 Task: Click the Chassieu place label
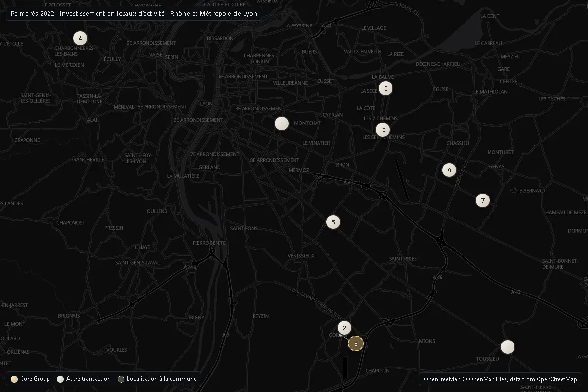coord(458,144)
